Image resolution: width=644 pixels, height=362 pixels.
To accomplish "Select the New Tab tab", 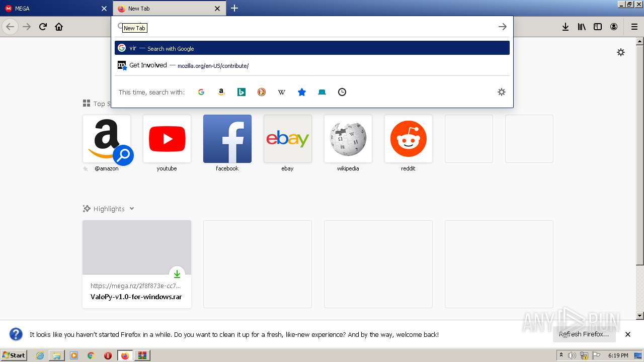I will tap(170, 8).
